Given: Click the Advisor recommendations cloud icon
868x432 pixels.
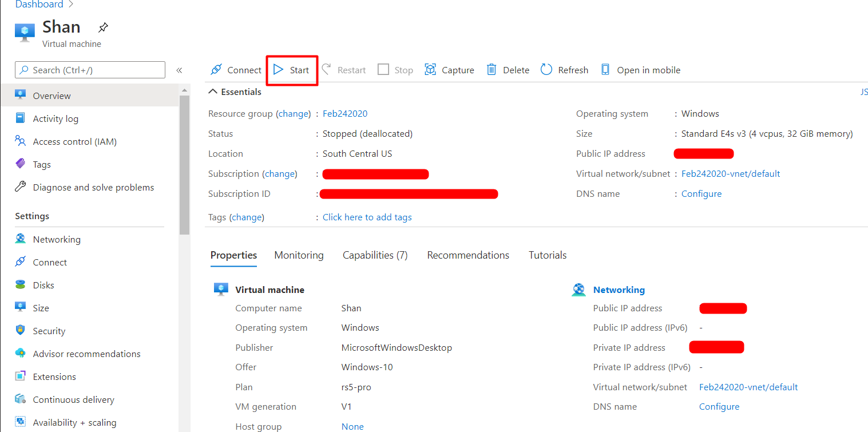Looking at the screenshot, I should point(21,353).
